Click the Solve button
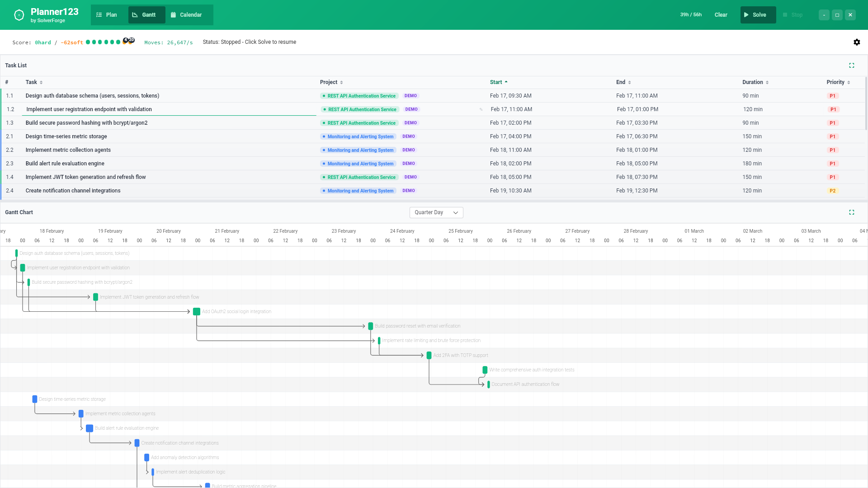The width and height of the screenshot is (868, 488). tap(758, 14)
